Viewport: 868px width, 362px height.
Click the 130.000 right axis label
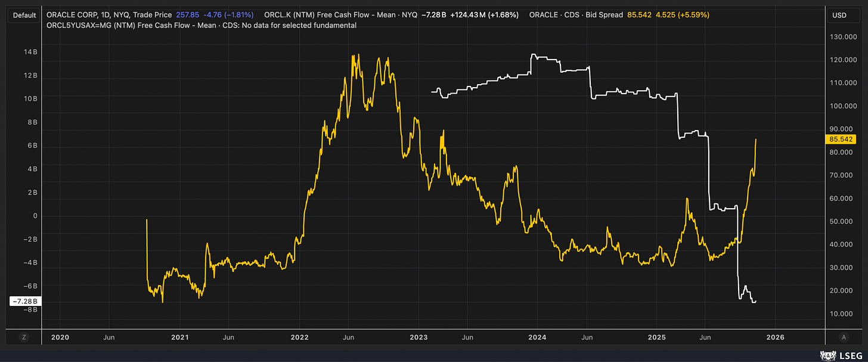coord(842,37)
